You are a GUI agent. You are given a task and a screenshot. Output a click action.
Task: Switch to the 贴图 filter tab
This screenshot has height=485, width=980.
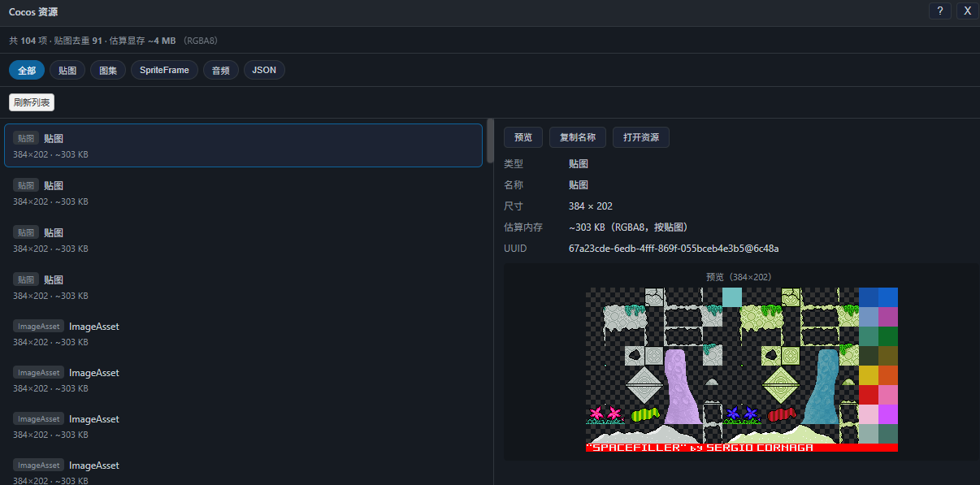click(67, 71)
